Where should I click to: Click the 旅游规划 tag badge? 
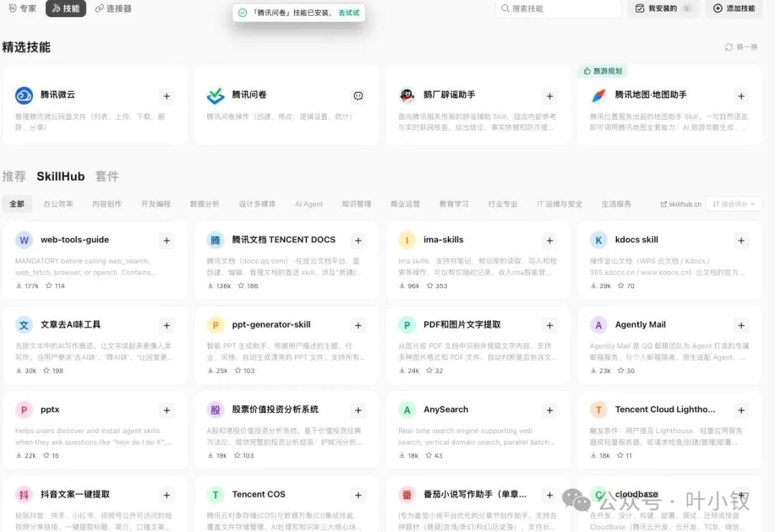tap(603, 71)
